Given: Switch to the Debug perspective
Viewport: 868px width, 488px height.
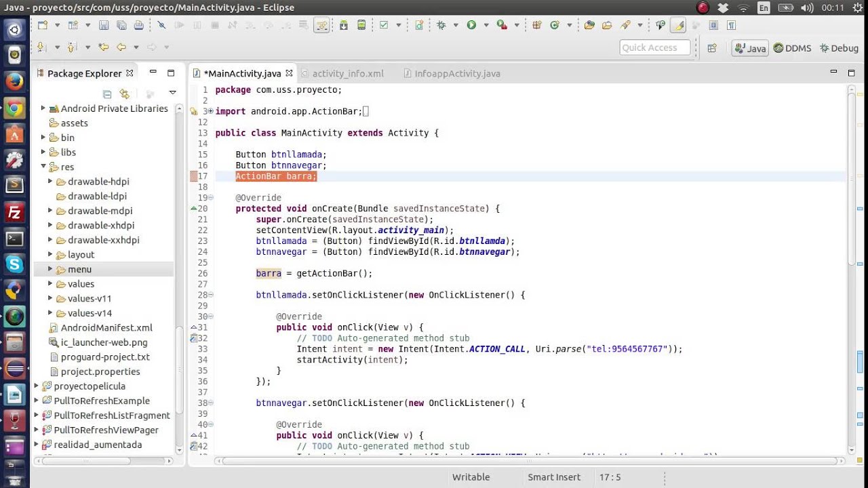Looking at the screenshot, I should (839, 48).
